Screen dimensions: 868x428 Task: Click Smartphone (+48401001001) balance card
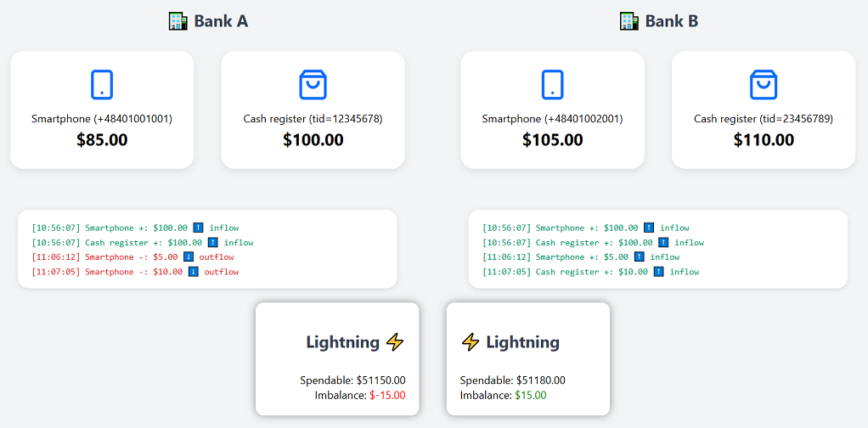tap(102, 110)
